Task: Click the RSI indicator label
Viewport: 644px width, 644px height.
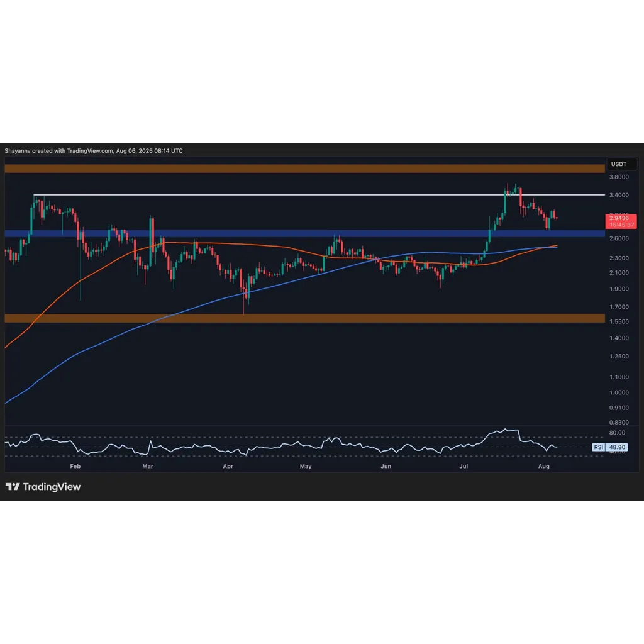Action: click(599, 447)
